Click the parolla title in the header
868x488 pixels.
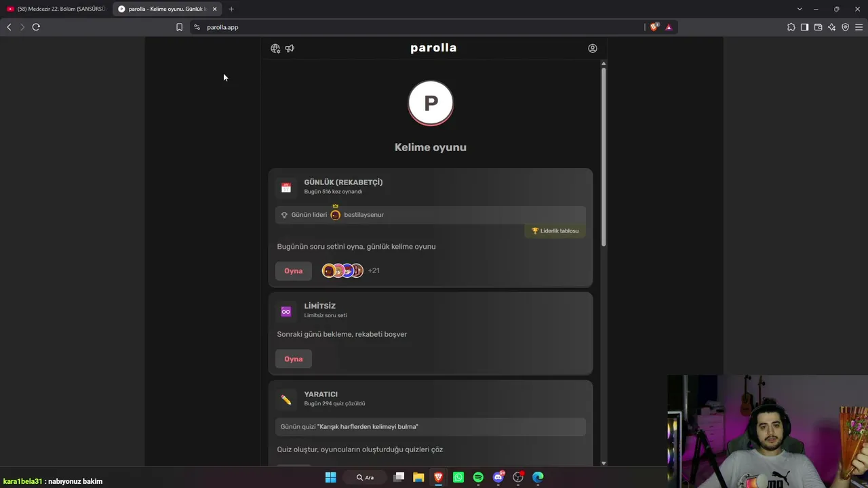433,48
